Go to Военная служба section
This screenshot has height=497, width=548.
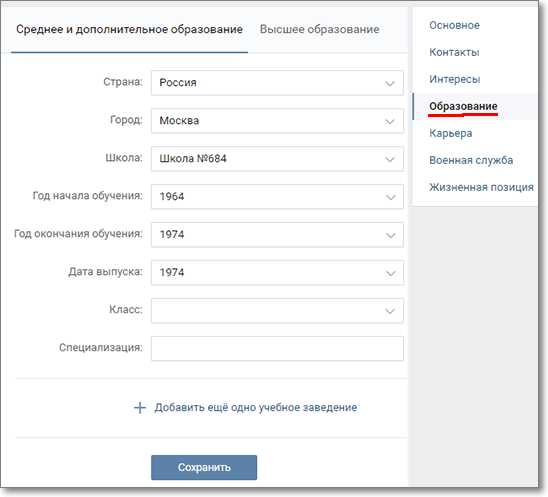[x=471, y=160]
